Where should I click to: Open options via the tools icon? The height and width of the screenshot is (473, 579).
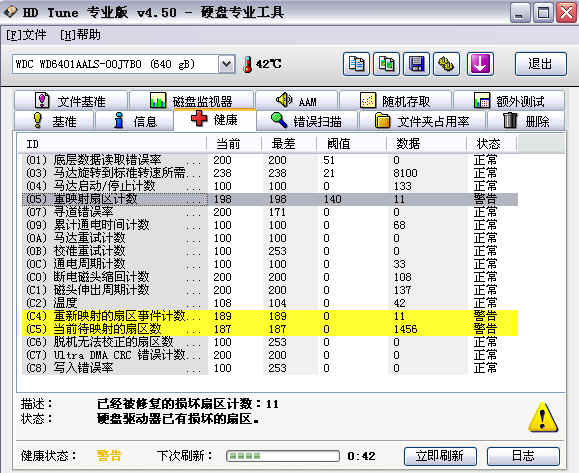point(446,64)
